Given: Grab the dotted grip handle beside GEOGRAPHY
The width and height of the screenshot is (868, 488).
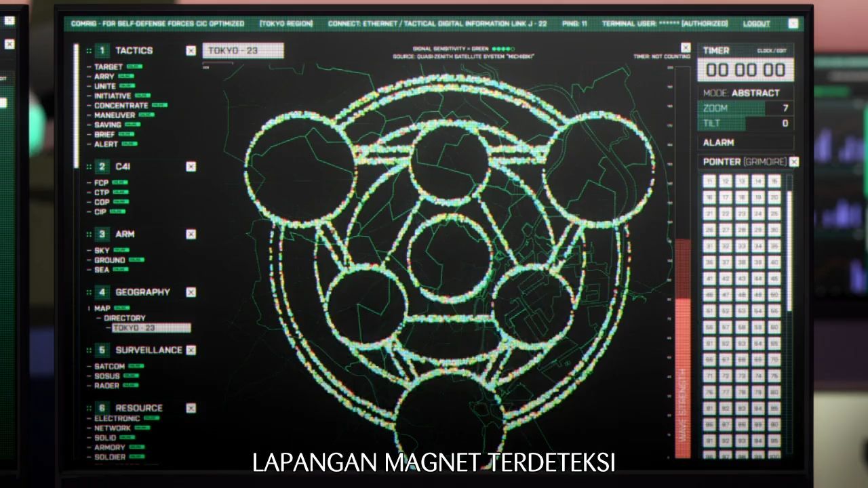Looking at the screenshot, I should click(x=89, y=292).
